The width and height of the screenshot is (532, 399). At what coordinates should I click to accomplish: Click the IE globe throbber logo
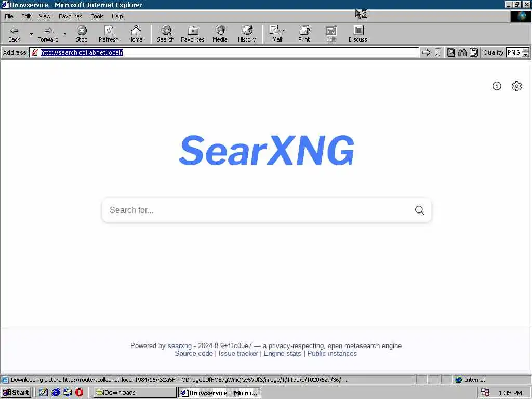tap(521, 17)
